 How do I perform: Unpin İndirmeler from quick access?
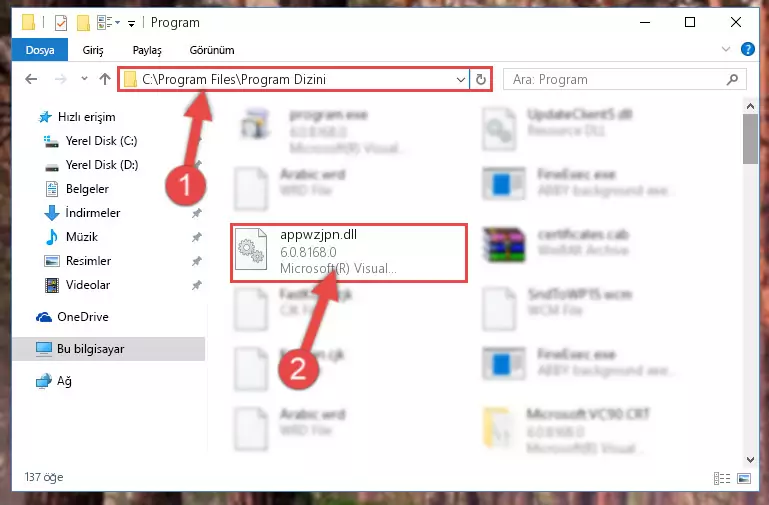point(197,213)
